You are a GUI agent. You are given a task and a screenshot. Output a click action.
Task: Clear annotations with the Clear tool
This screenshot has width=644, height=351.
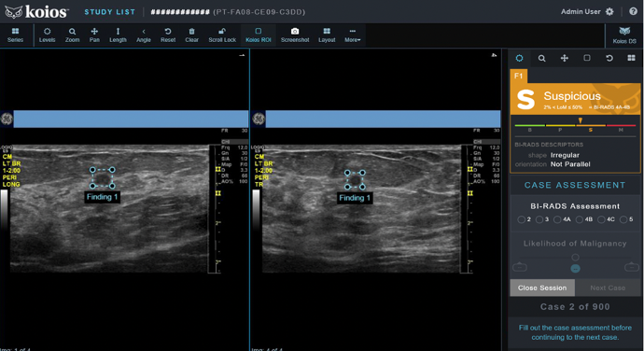(192, 35)
